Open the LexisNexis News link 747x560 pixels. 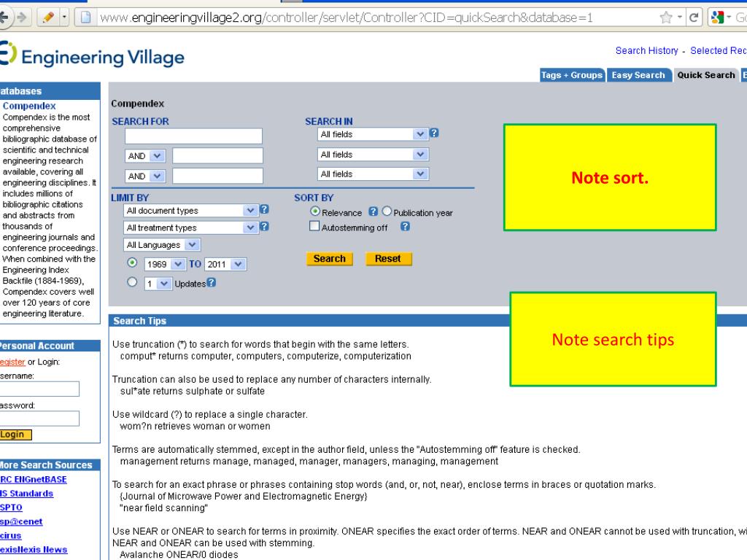[34, 550]
